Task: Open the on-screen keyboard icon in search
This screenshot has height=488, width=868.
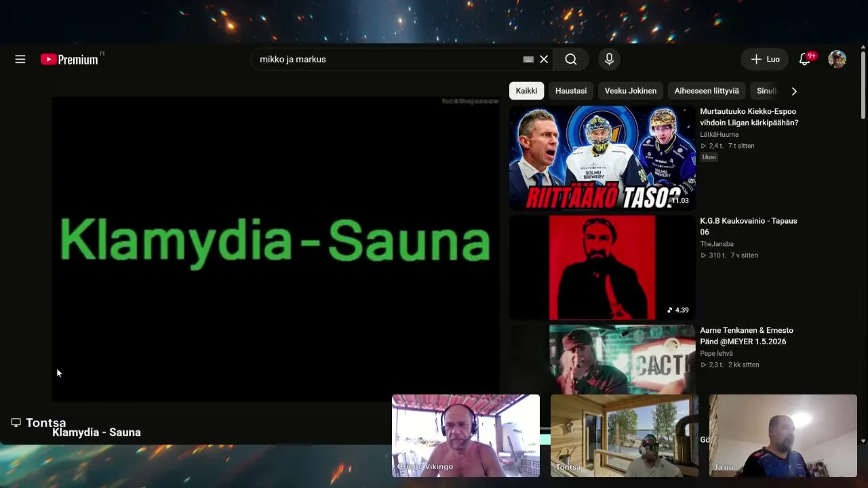Action: tap(528, 60)
